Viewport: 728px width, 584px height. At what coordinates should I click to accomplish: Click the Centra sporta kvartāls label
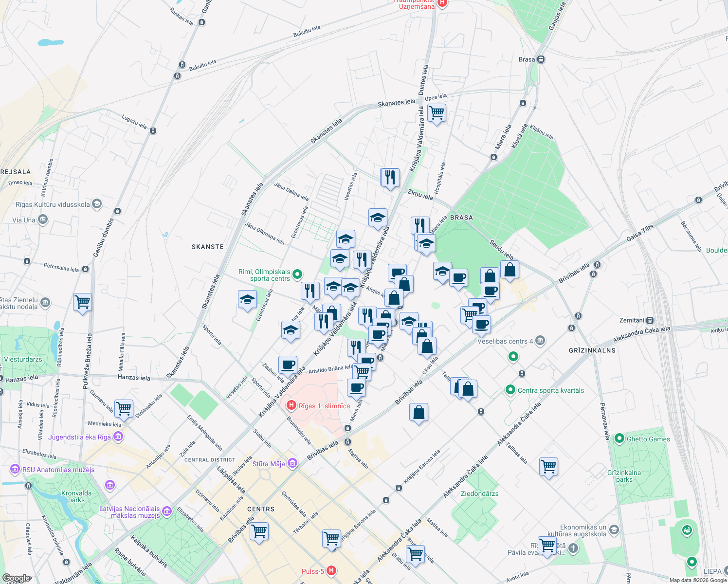[550, 390]
